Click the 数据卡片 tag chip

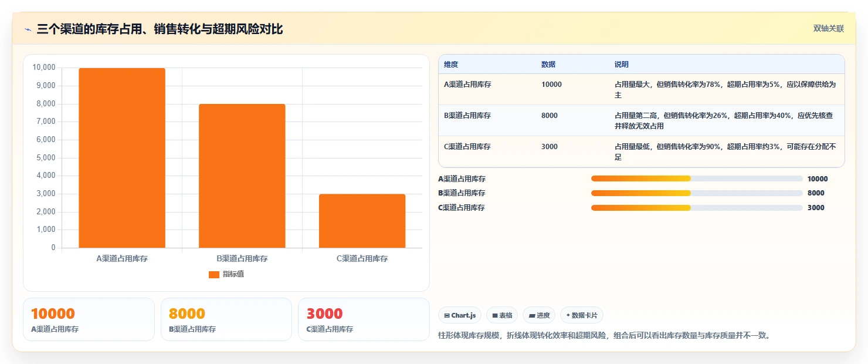coord(582,315)
